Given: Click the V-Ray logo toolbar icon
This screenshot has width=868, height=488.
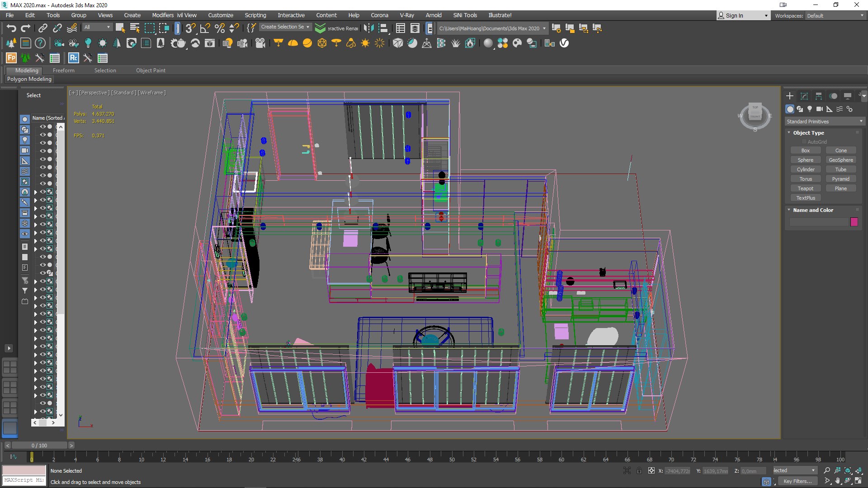Looking at the screenshot, I should coord(564,43).
